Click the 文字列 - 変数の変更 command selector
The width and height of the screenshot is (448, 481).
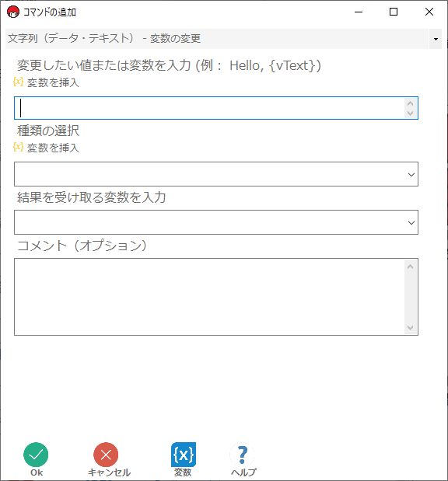217,39
